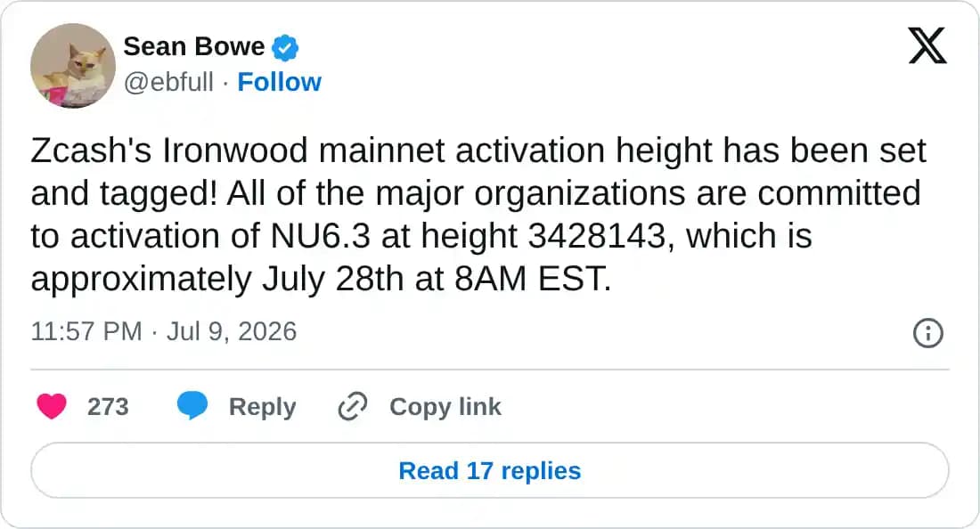
Task: Click the chain link copy icon
Action: (x=353, y=407)
